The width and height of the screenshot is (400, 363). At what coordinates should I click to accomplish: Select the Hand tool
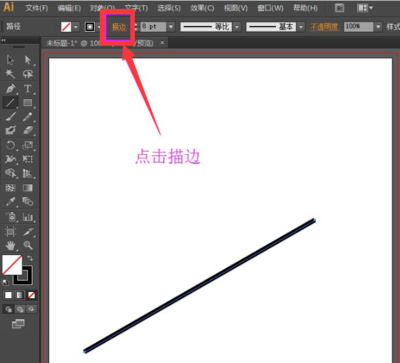click(10, 246)
